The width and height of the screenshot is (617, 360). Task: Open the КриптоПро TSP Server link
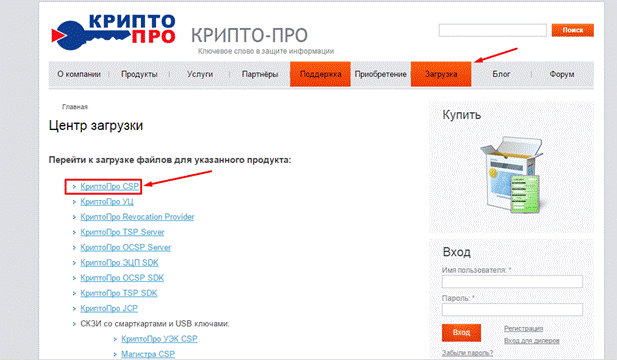pos(122,232)
